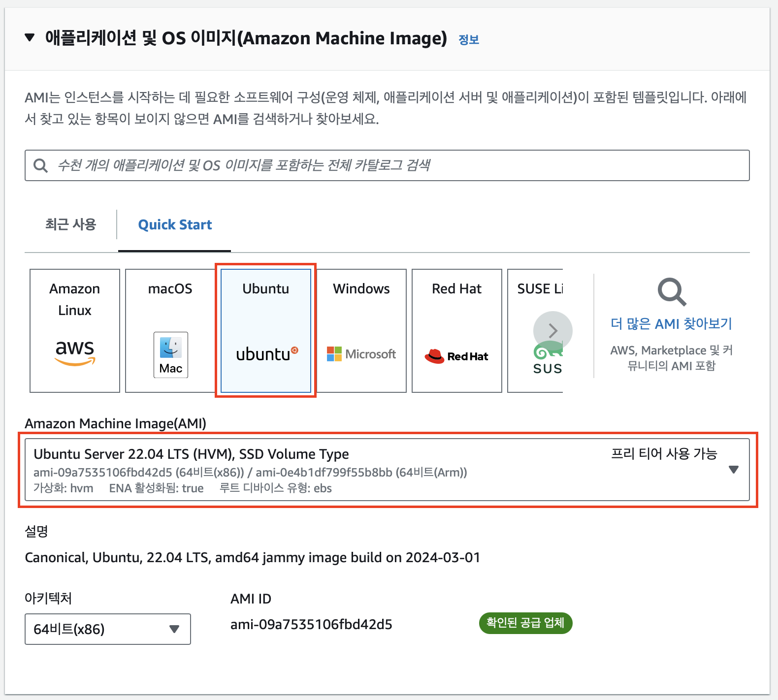Click the ENA 활성화됨: true text
The image size is (778, 700).
[x=156, y=488]
